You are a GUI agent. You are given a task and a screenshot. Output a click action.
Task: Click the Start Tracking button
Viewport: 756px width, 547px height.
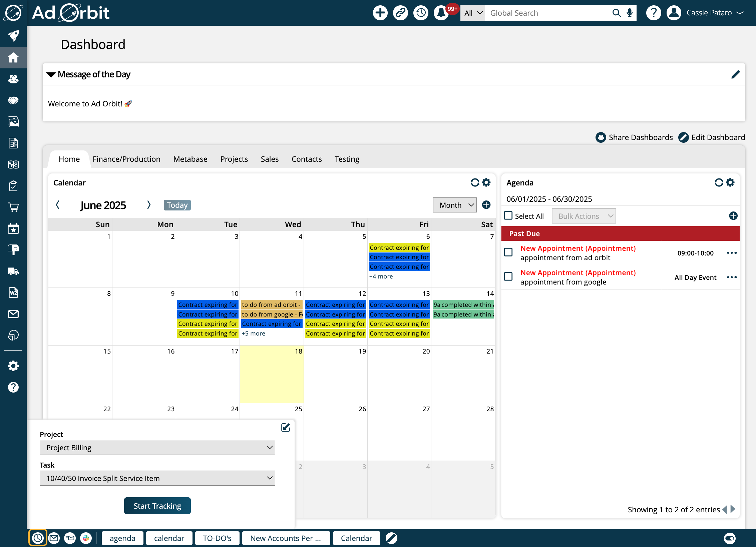[157, 506]
